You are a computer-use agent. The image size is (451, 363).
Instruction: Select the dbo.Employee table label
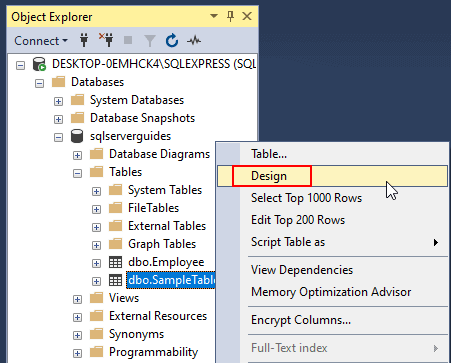tap(166, 262)
